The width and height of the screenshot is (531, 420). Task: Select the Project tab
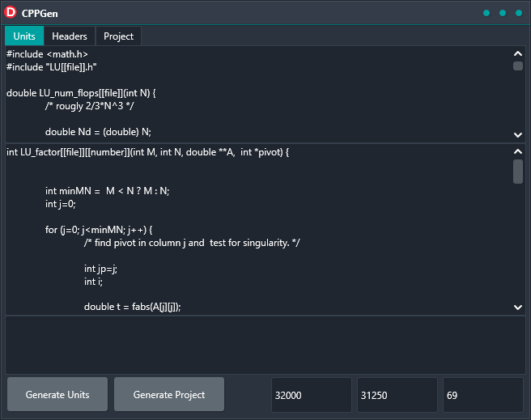click(x=118, y=36)
